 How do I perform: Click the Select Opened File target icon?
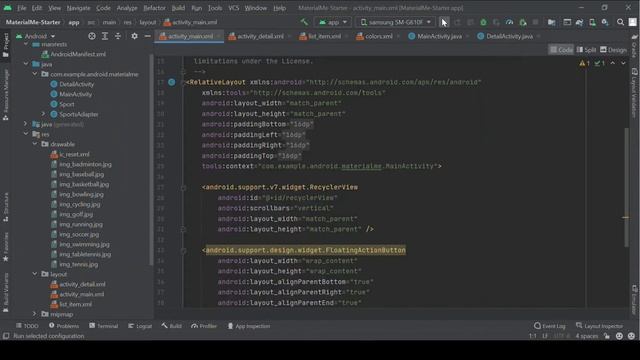point(92,36)
